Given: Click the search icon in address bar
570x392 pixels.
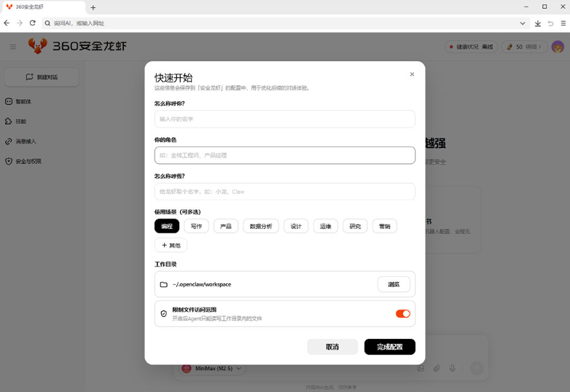Looking at the screenshot, I should [47, 23].
